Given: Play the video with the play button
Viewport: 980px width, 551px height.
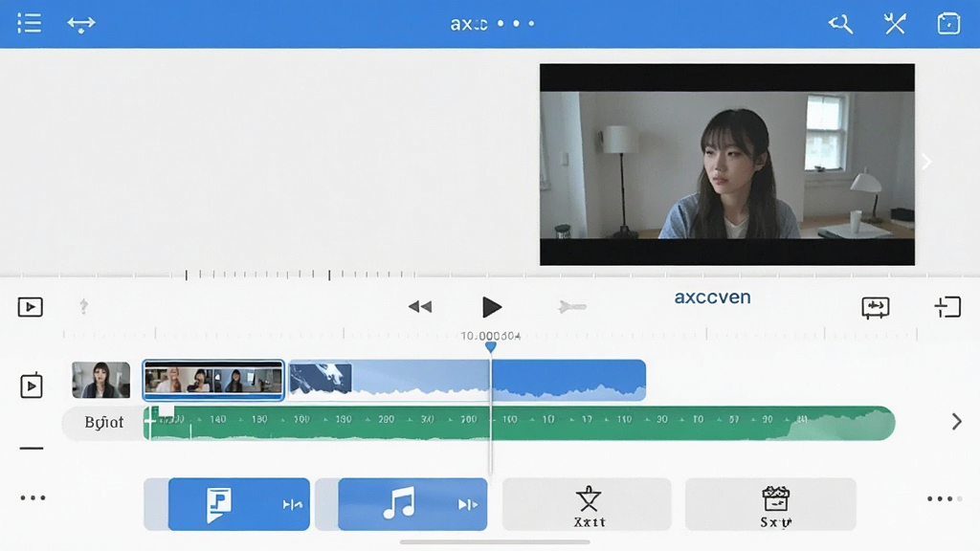Looking at the screenshot, I should click(x=492, y=307).
